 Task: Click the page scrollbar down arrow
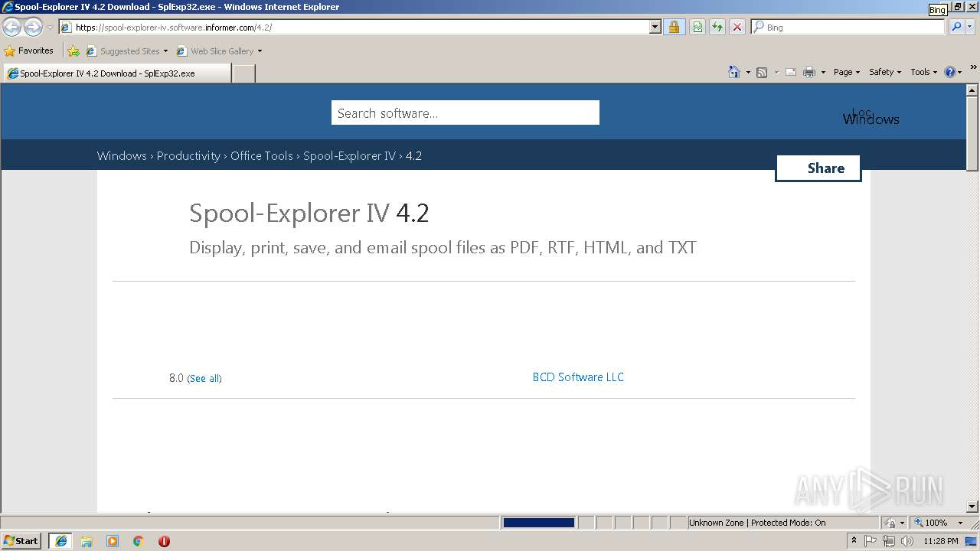(972, 506)
